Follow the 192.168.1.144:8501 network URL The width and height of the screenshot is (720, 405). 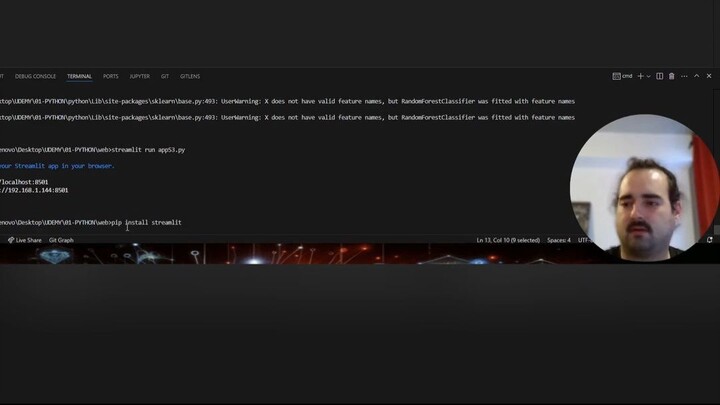click(34, 190)
